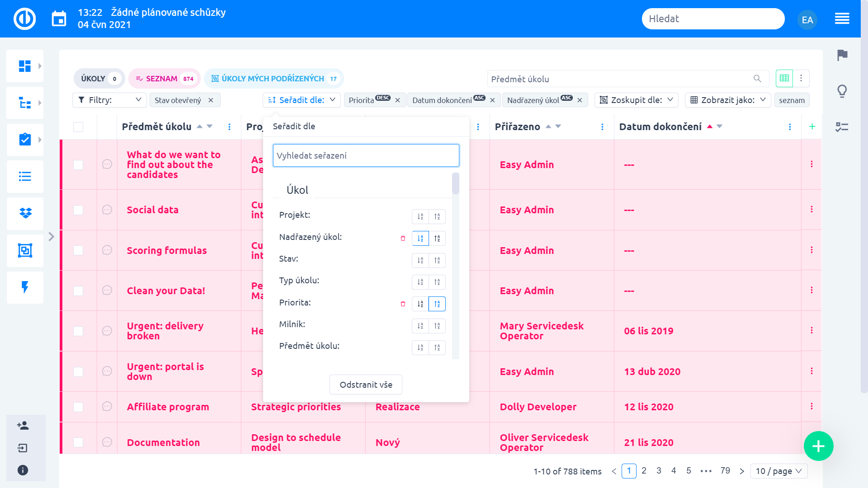
Task: Open Úkoly mých podřízených tab
Action: tap(274, 79)
